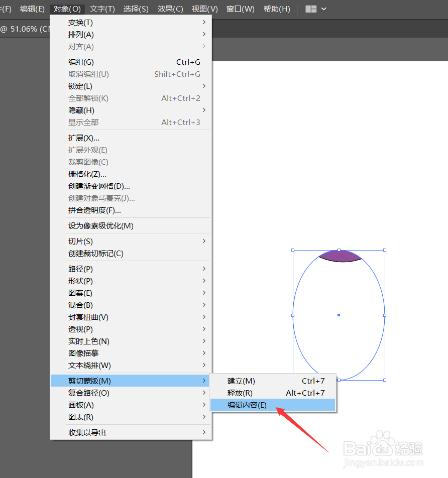Choose 设为像素级优化(M)
448x478 pixels.
click(x=131, y=226)
